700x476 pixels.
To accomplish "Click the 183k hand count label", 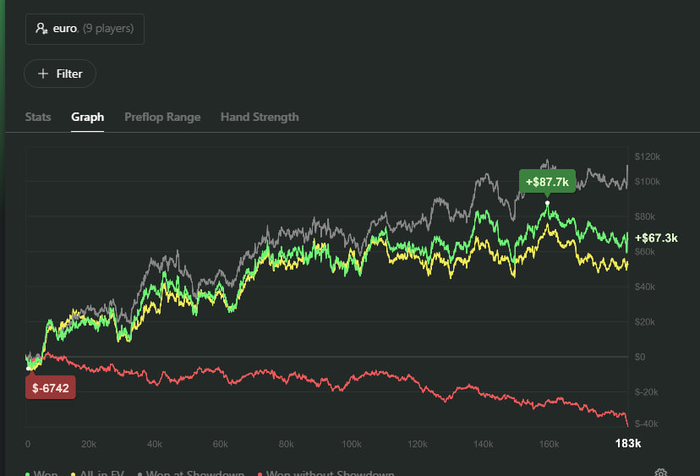I will pos(627,443).
